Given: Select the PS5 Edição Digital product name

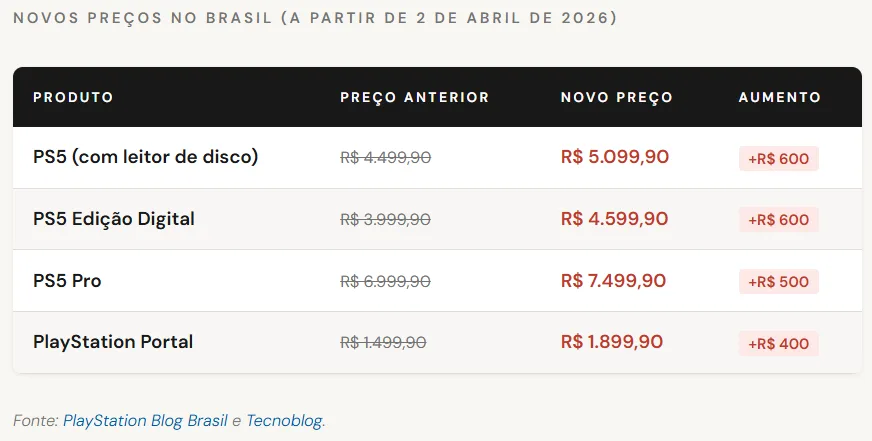Looking at the screenshot, I should pyautogui.click(x=114, y=219).
